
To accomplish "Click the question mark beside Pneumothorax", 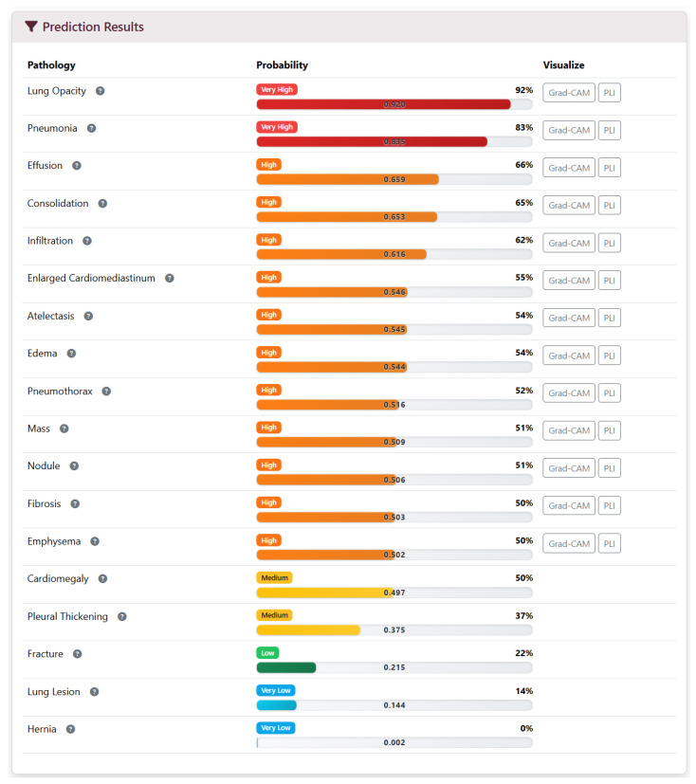I will coord(106,392).
